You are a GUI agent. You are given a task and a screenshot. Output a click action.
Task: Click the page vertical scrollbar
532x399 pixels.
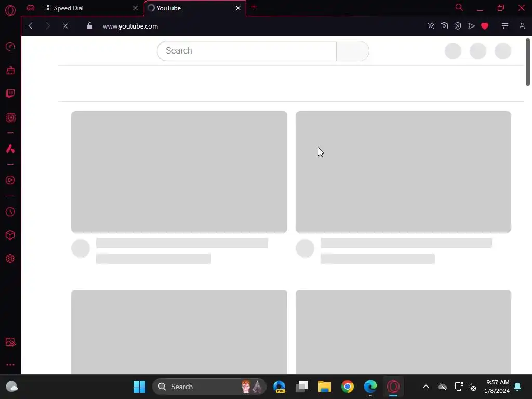(x=528, y=62)
